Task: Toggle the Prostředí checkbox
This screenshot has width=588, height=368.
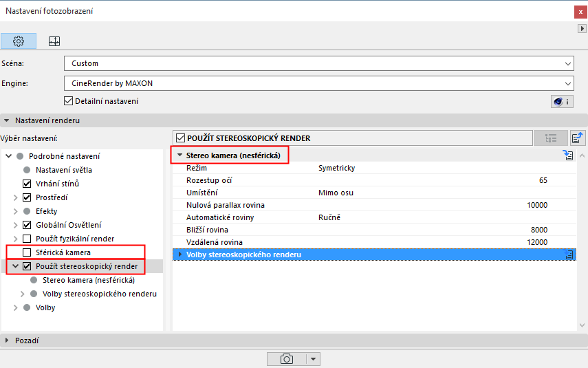Action: [27, 197]
